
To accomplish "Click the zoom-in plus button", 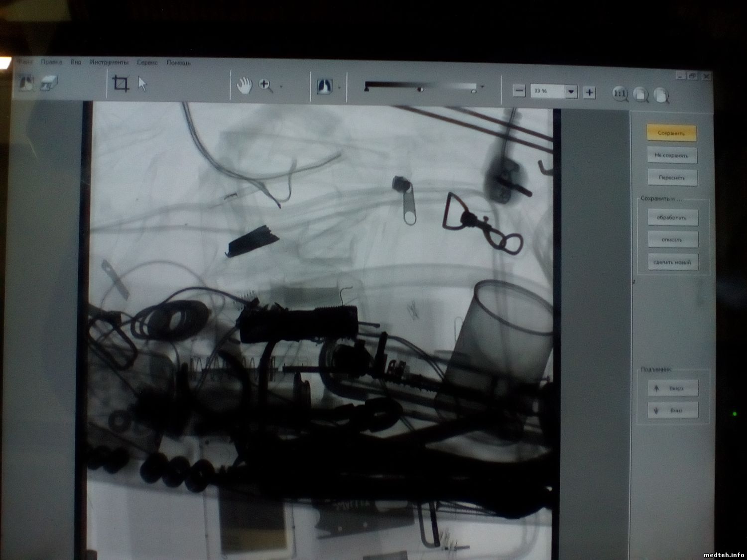I will [590, 92].
